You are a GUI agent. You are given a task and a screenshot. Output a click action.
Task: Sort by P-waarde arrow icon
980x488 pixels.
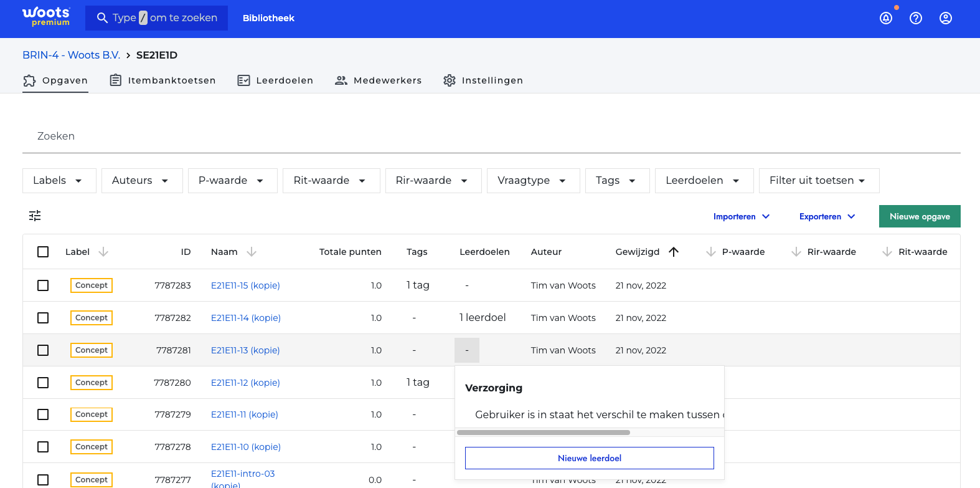point(711,252)
